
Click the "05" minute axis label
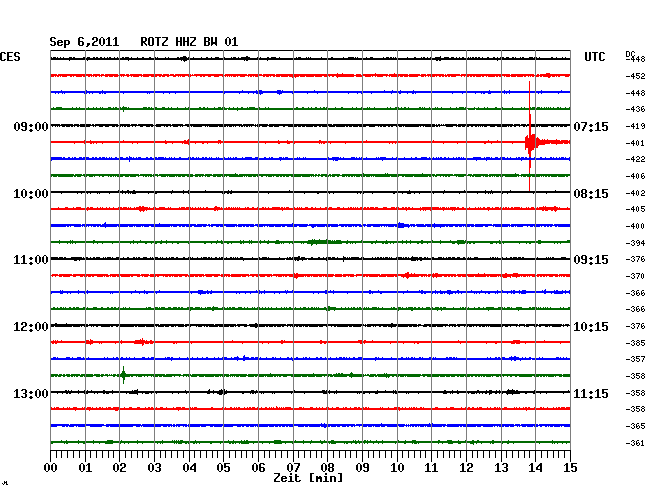223,467
